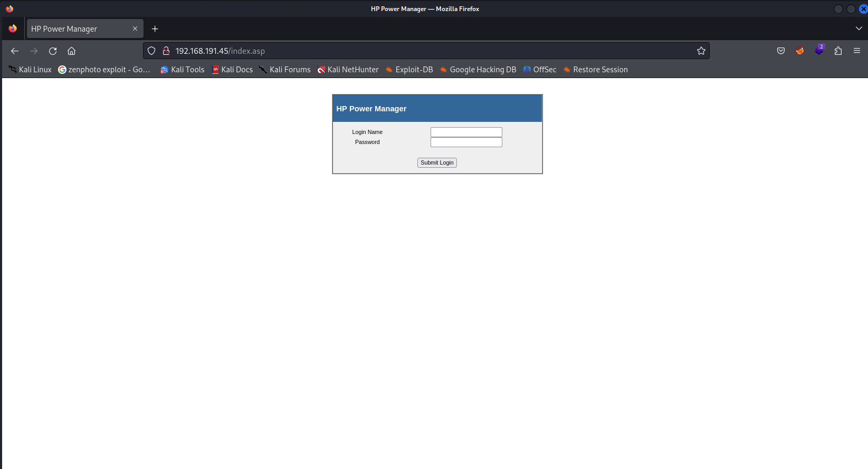Screen dimensions: 868x469
Task: Go to the Firefox home page
Action: tap(72, 51)
